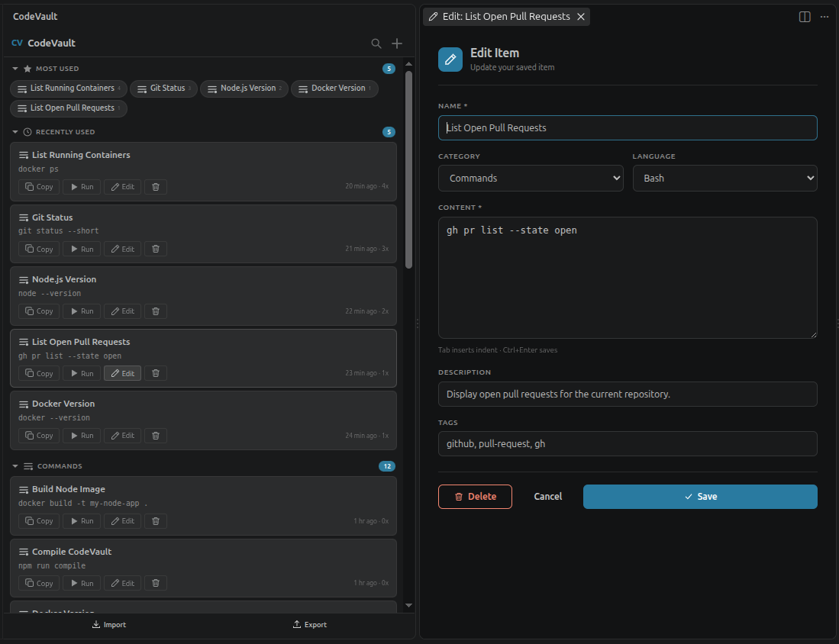Delete the Git Status card via the trash icon
Viewport: 839px width, 644px height.
click(x=156, y=250)
